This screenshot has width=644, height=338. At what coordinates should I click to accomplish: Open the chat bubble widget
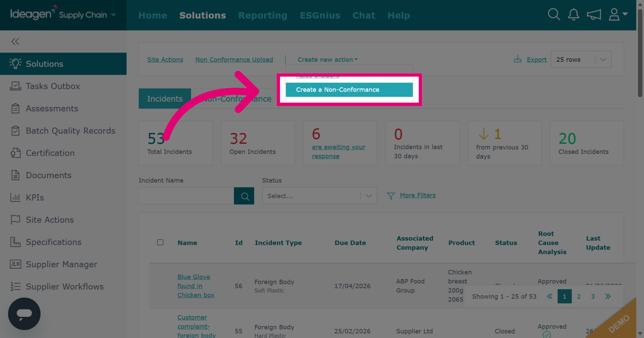(x=24, y=314)
